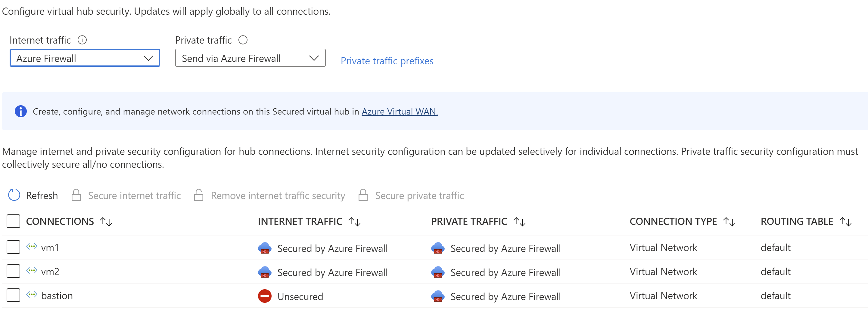This screenshot has height=310, width=868.
Task: Select the Secure private traffic lock icon
Action: click(x=363, y=195)
